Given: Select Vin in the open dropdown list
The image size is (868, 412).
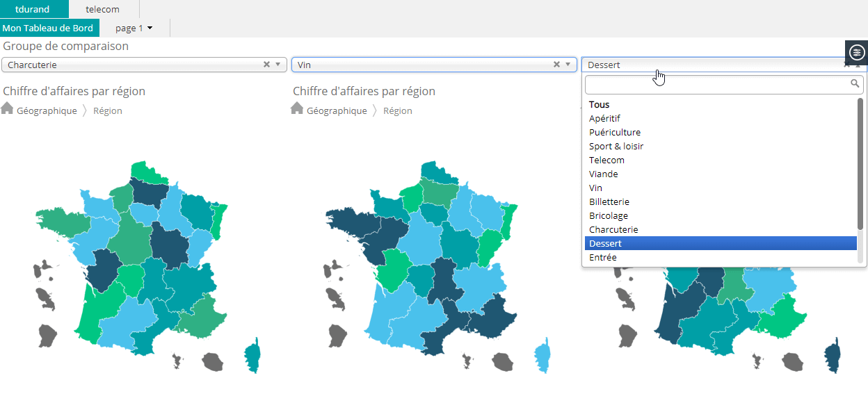Looking at the screenshot, I should (721, 188).
